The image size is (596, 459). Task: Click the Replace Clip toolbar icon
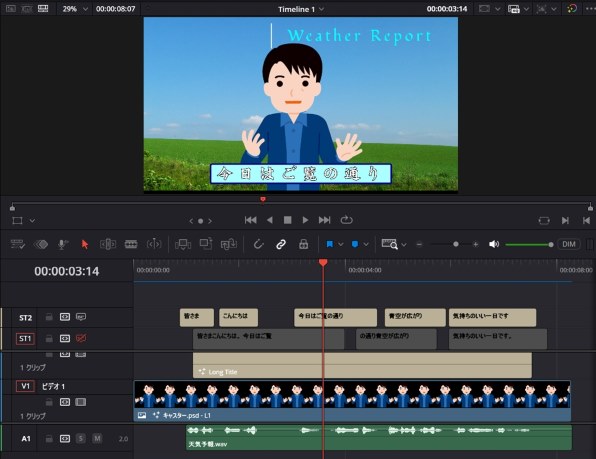(x=229, y=244)
